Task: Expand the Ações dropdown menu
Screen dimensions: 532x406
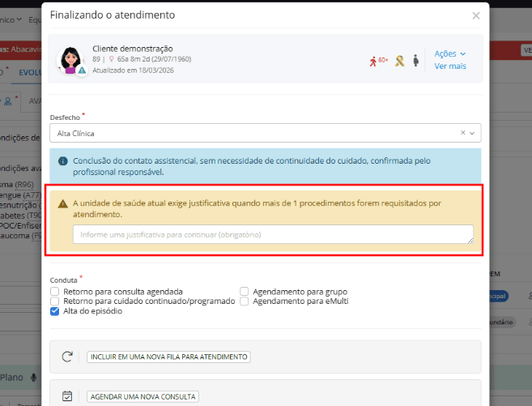Action: pyautogui.click(x=450, y=53)
